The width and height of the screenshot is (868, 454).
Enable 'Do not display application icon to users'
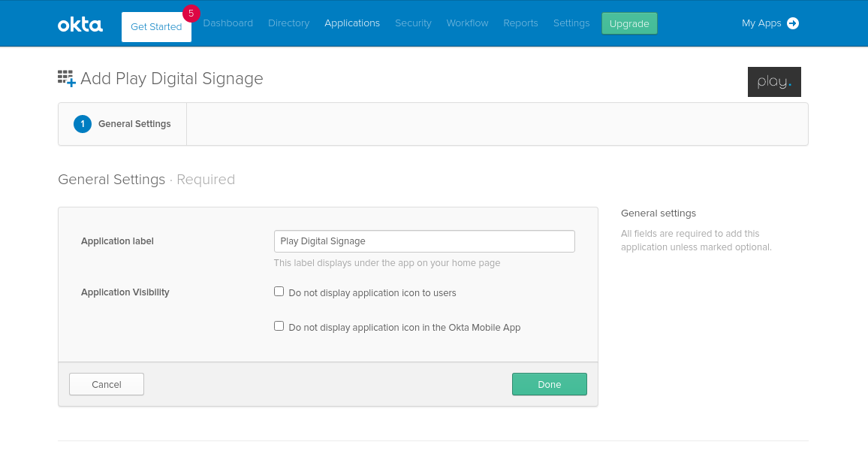coord(279,292)
